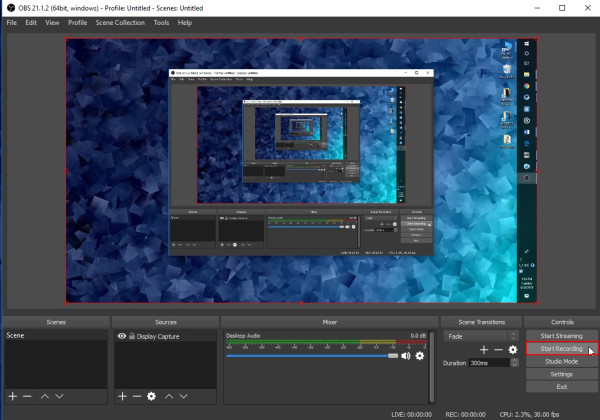Viewport: 600px width, 420px height.
Task: Open Desktop Audio settings gear in Mixer
Action: click(420, 356)
